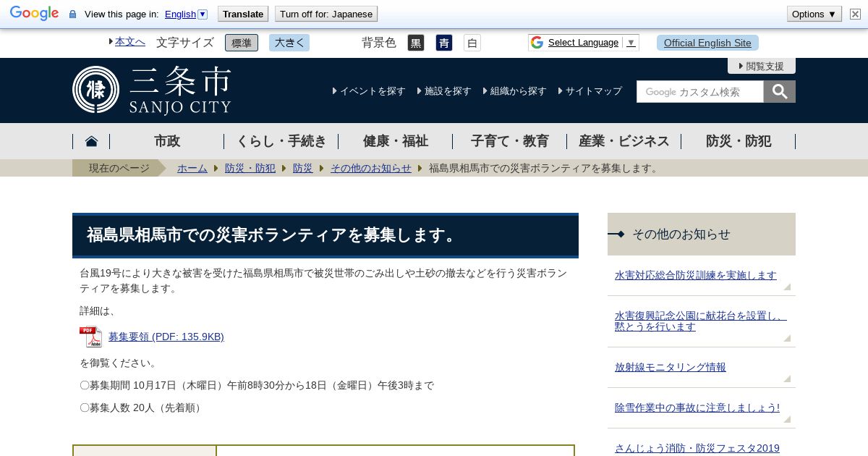Open 水害対応総合防災訓練を実施します

(x=696, y=275)
